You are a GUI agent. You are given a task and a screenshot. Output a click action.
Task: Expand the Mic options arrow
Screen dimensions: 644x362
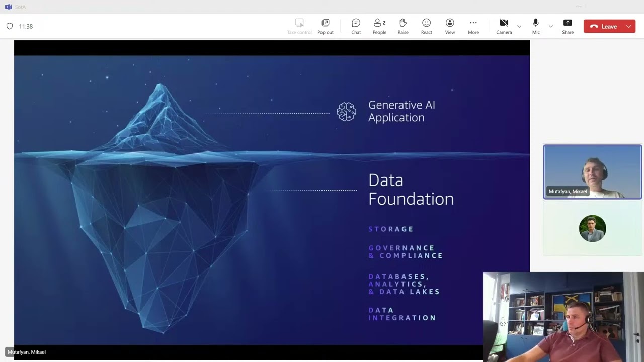551,26
